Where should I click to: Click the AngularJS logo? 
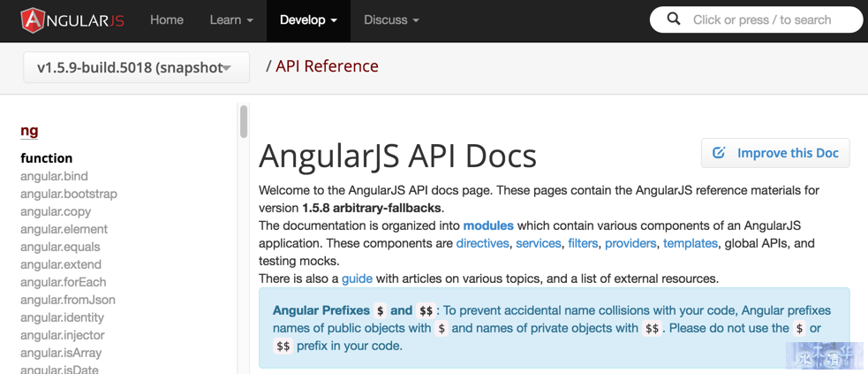pyautogui.click(x=72, y=20)
